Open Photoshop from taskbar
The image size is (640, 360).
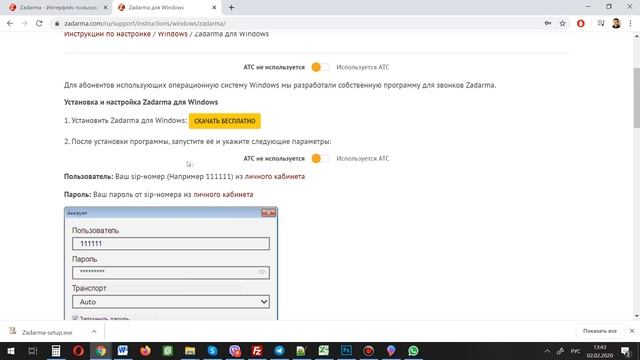(346, 351)
